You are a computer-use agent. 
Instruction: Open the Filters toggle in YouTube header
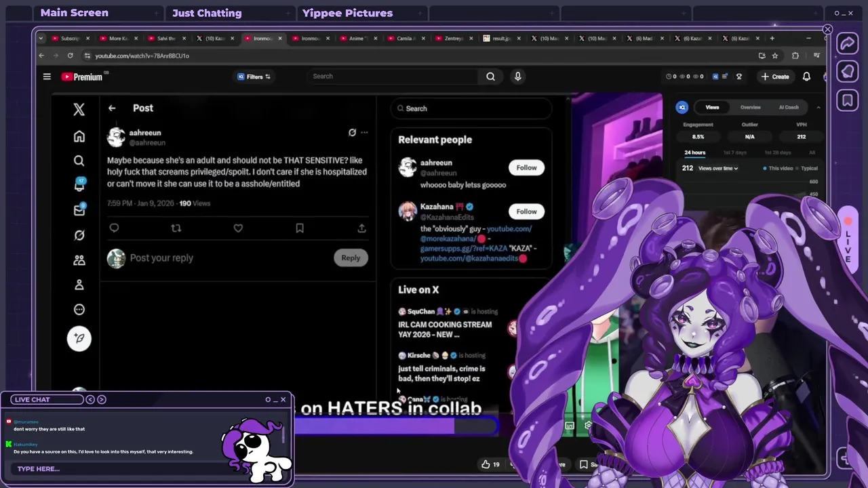coord(254,77)
